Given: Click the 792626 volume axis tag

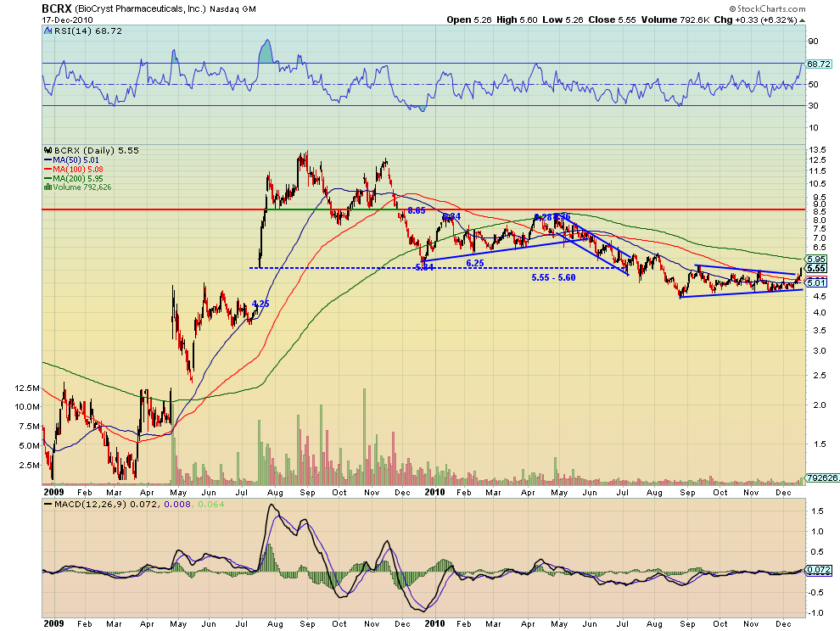Looking at the screenshot, I should pos(822,477).
